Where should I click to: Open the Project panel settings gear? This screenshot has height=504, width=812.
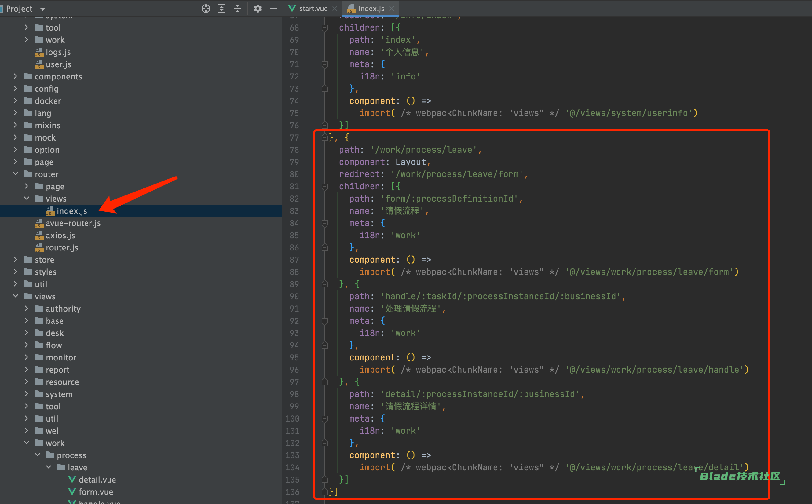pyautogui.click(x=257, y=9)
